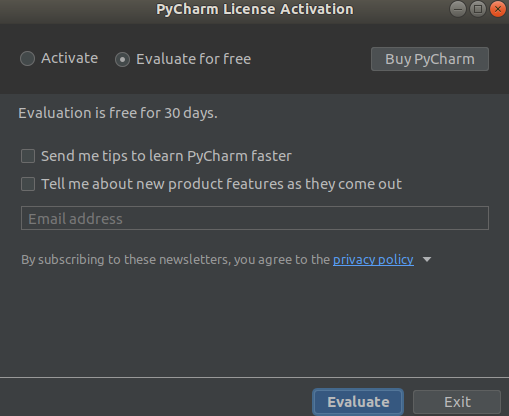
Task: Choose the Evaluate for free radio option
Action: (122, 60)
